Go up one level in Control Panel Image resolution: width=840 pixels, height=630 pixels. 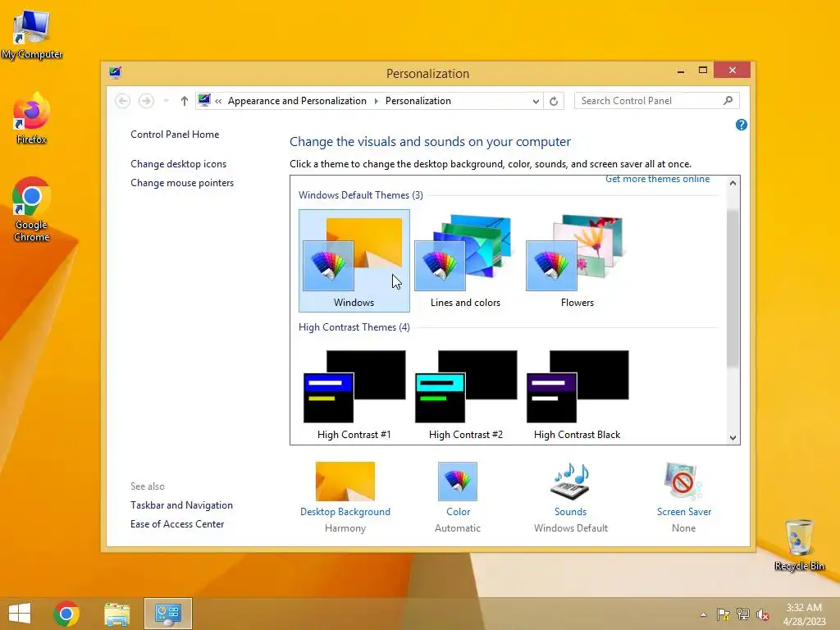coord(185,101)
